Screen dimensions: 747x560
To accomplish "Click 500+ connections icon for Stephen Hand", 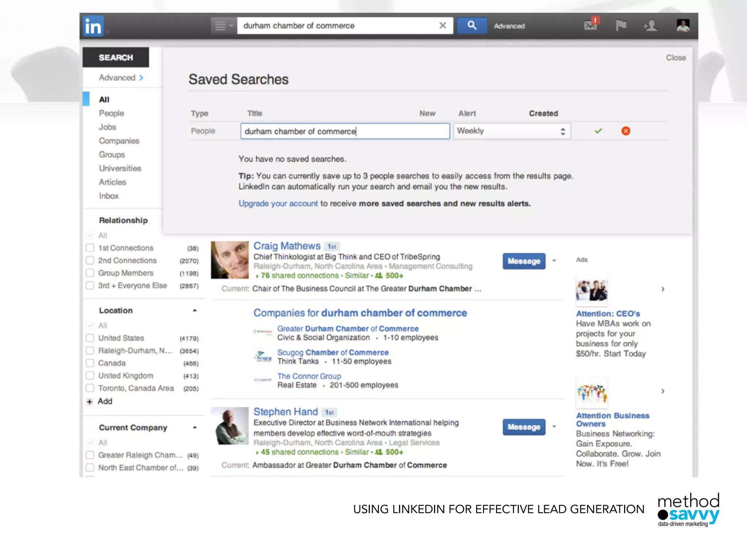I will point(379,452).
